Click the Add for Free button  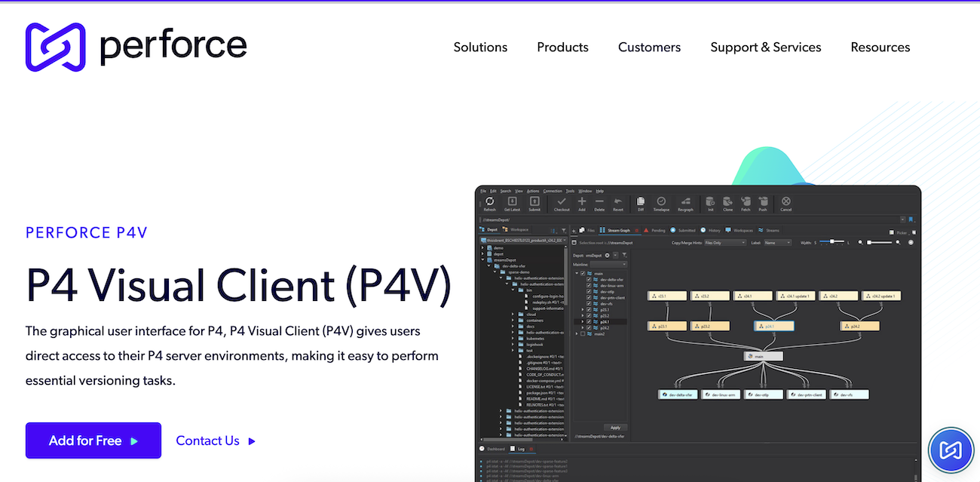(93, 440)
